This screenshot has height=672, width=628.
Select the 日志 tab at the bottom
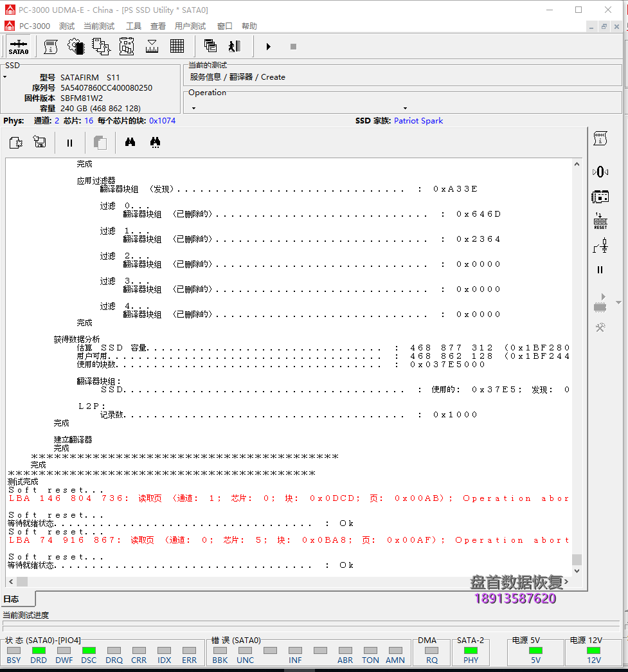(12, 599)
